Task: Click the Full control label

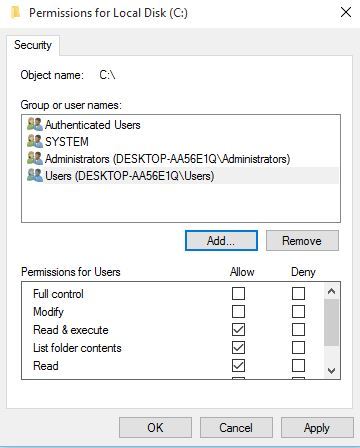Action: (x=58, y=294)
